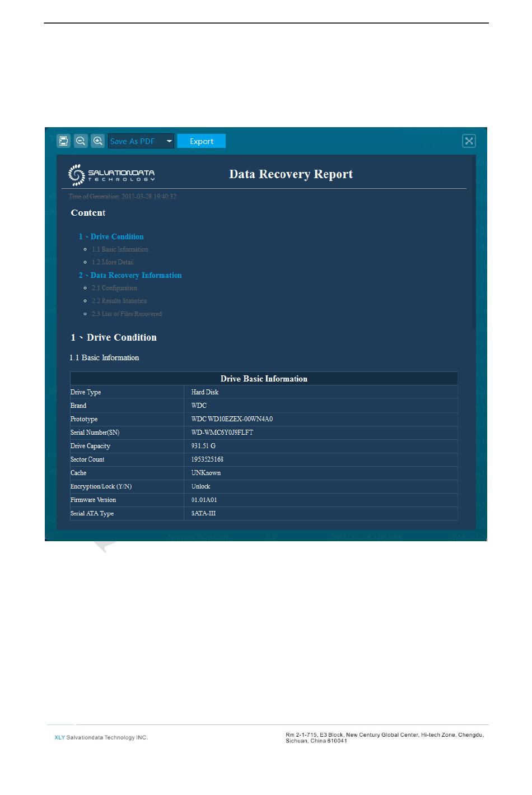This screenshot has width=532, height=795.
Task: Zoom out the report view
Action: click(81, 141)
